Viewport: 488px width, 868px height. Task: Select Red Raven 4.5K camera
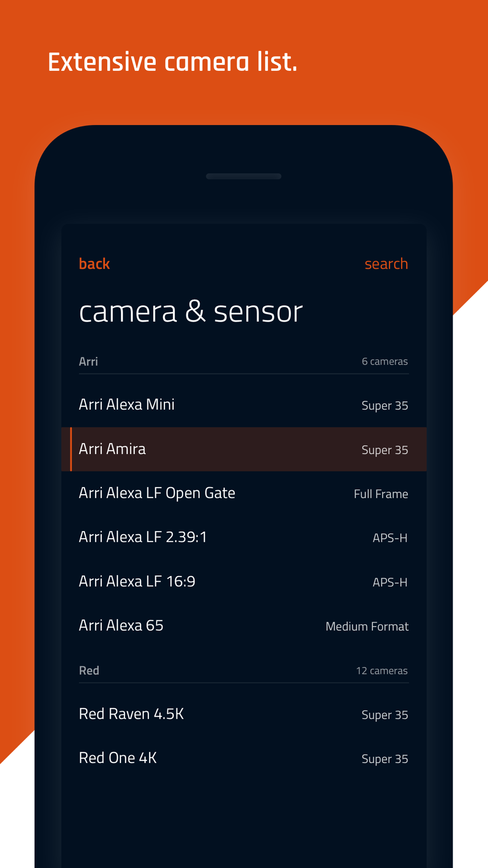pyautogui.click(x=244, y=714)
